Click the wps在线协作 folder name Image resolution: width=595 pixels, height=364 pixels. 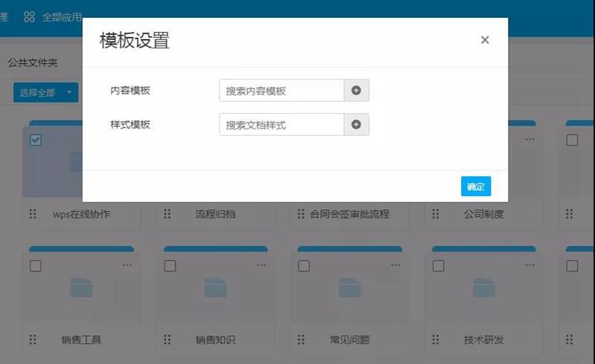tap(81, 214)
